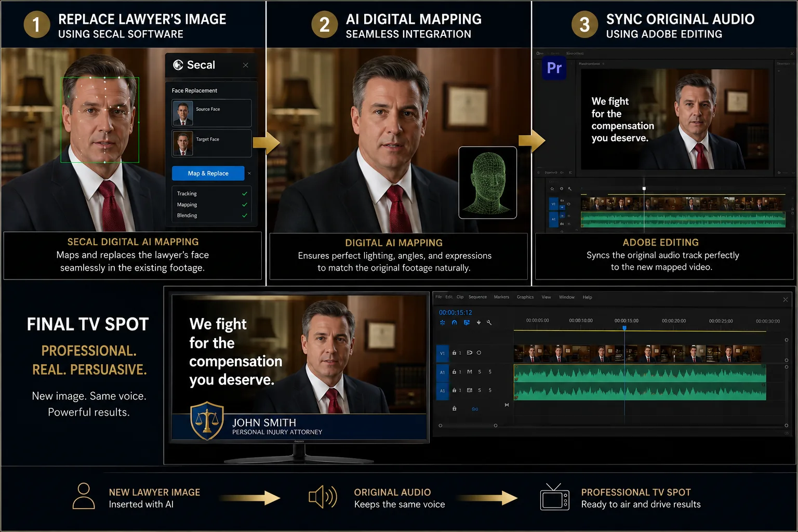Open the wrench timeline settings icon
The height and width of the screenshot is (532, 798).
click(x=489, y=323)
